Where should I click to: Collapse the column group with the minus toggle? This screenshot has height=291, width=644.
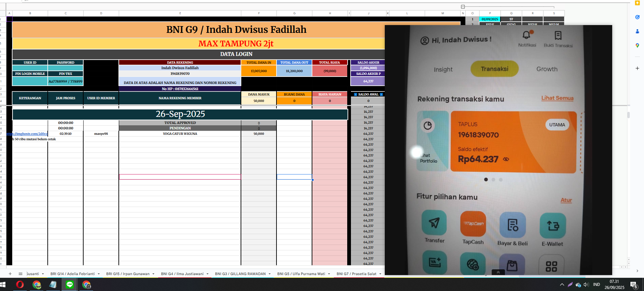click(x=463, y=7)
